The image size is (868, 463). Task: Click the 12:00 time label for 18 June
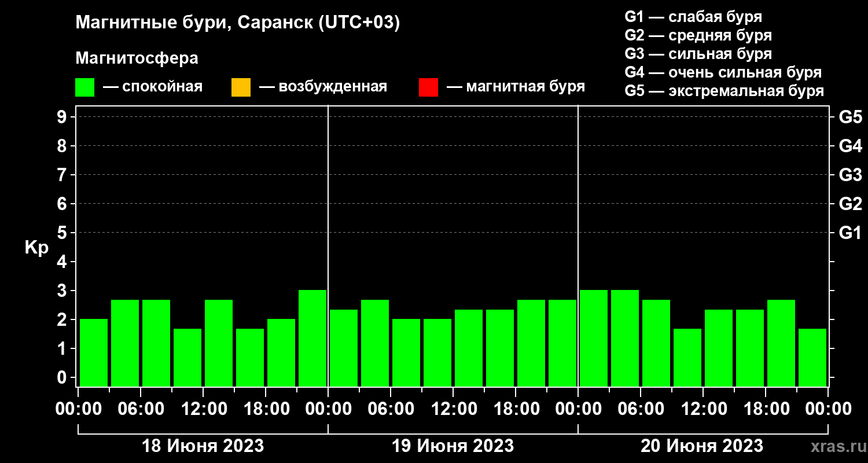[203, 409]
